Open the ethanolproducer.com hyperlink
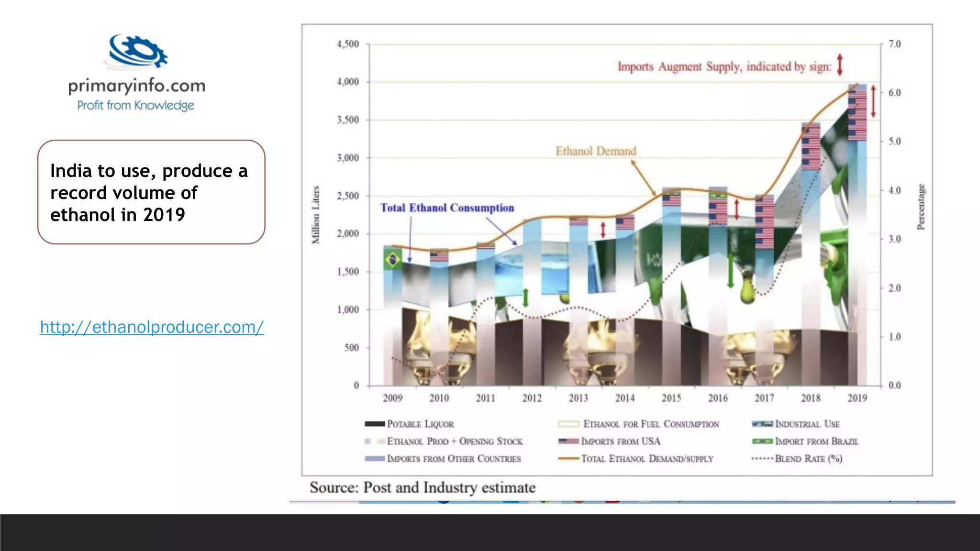Screen dimensions: 980x551 [x=152, y=327]
